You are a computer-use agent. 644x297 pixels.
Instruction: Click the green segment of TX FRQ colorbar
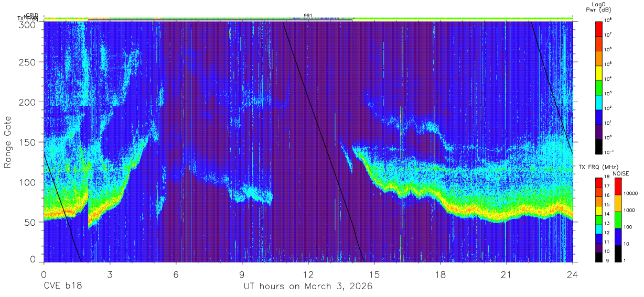click(x=599, y=219)
